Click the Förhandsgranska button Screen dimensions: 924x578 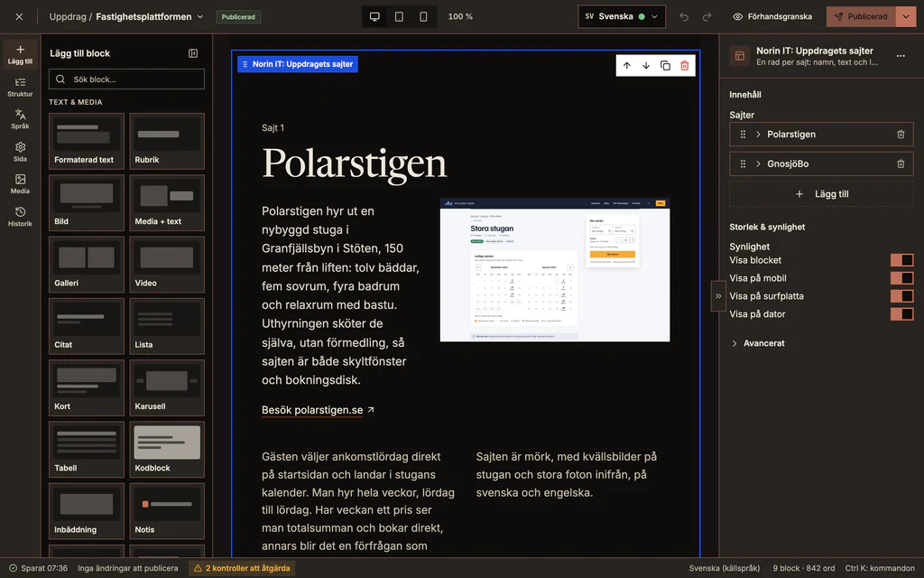tap(772, 16)
